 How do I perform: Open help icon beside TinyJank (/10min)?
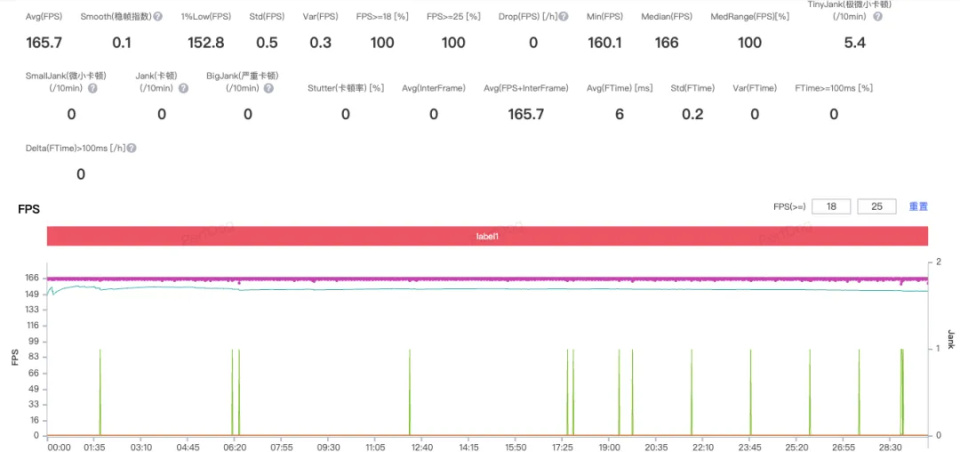click(x=877, y=17)
